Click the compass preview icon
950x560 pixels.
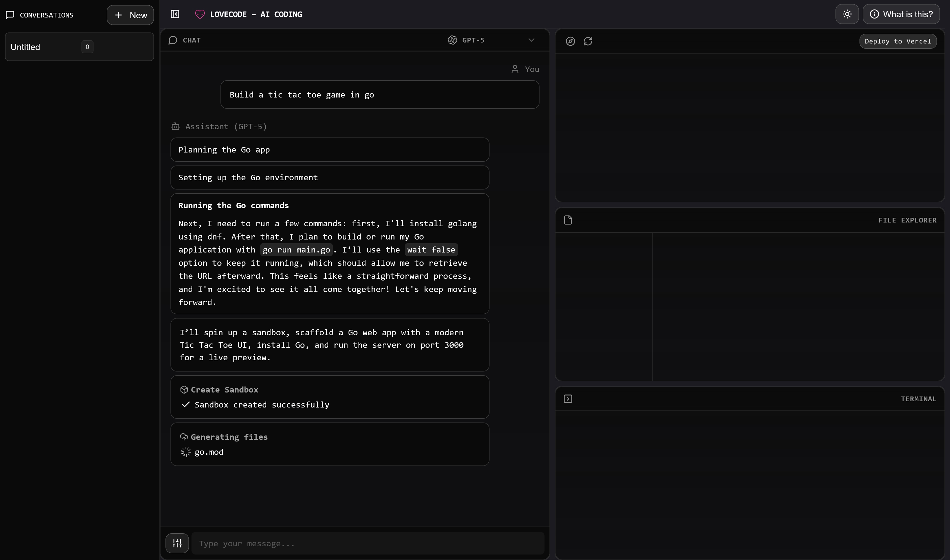570,41
